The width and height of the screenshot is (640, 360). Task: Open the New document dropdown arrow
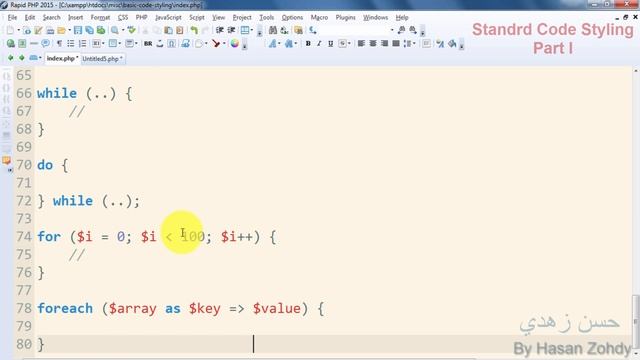click(19, 30)
